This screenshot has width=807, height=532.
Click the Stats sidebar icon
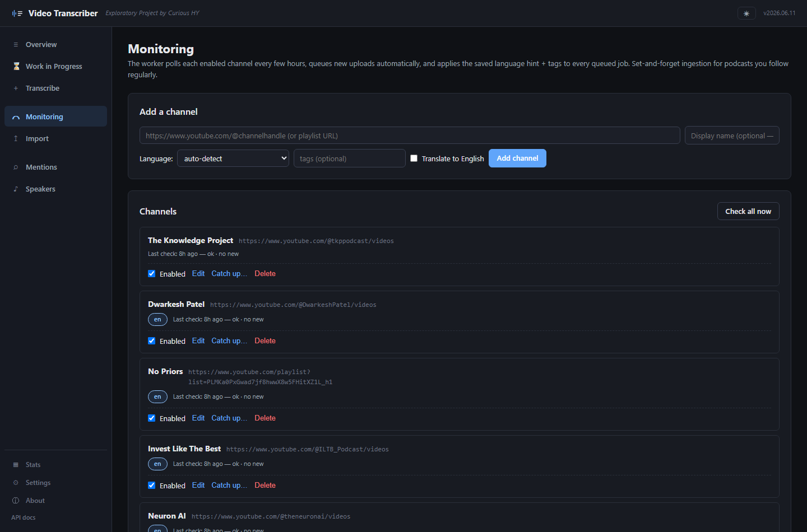coord(16,465)
